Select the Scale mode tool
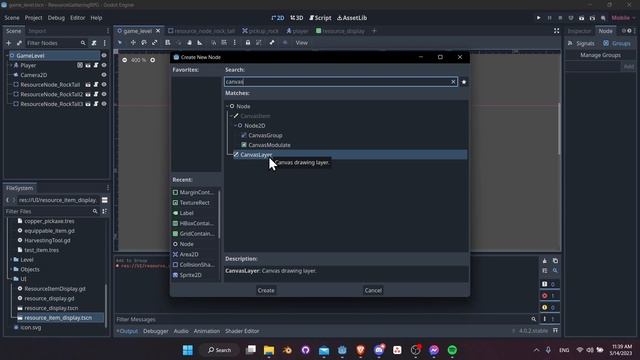Screen dimensions: 640x360 click(x=155, y=42)
